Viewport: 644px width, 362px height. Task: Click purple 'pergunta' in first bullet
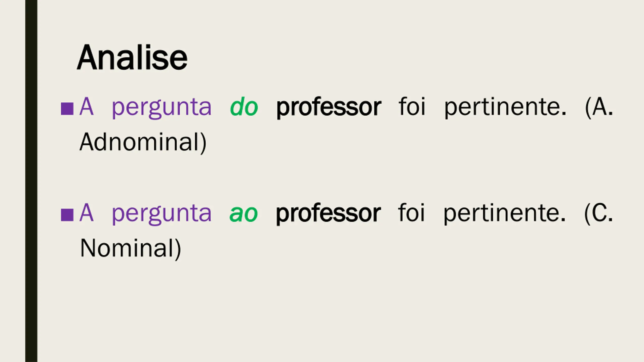click(162, 108)
